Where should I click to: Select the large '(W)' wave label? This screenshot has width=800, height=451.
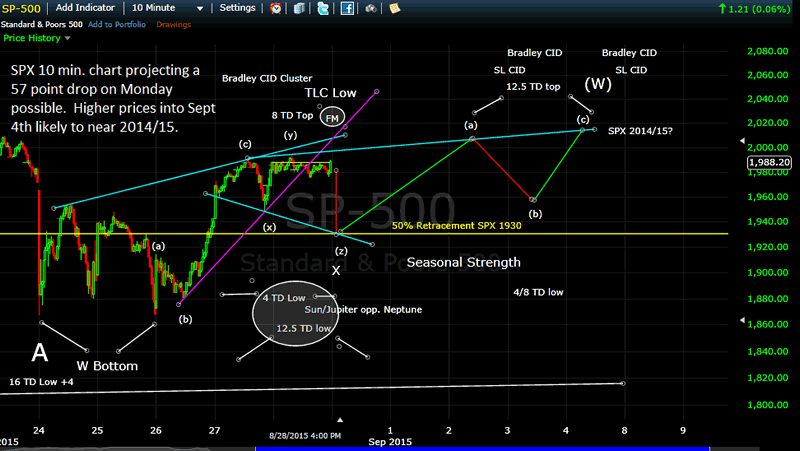598,84
